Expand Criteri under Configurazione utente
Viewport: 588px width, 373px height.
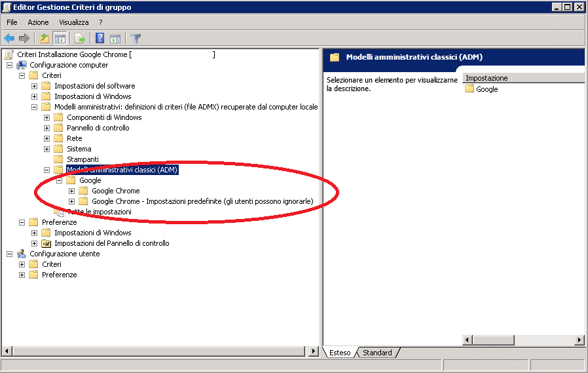click(22, 265)
